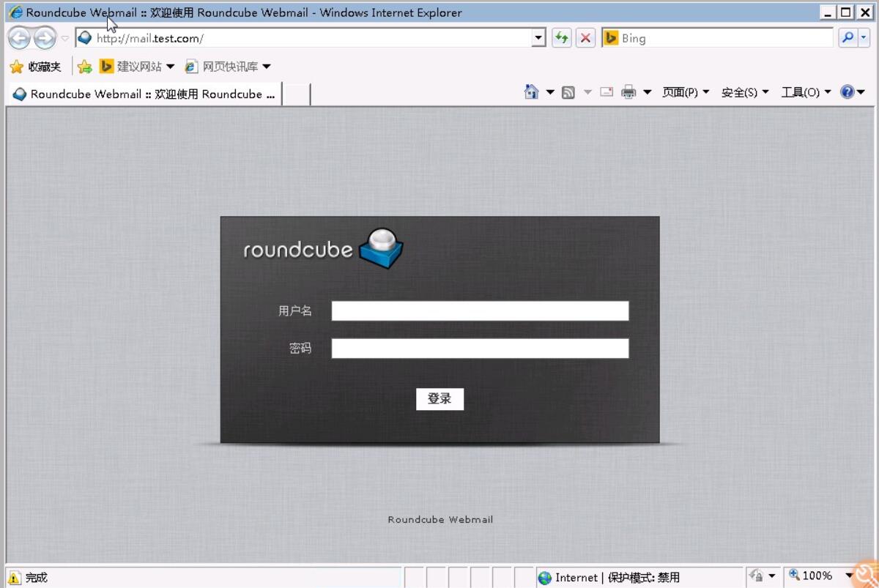Open the 工具(O) Tools menu

point(806,92)
